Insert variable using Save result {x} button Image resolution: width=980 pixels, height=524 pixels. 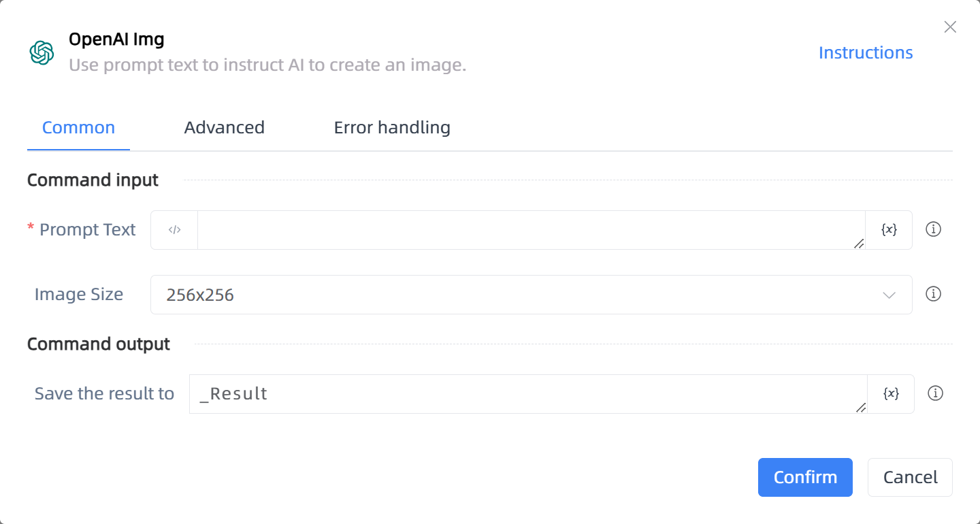click(x=891, y=393)
